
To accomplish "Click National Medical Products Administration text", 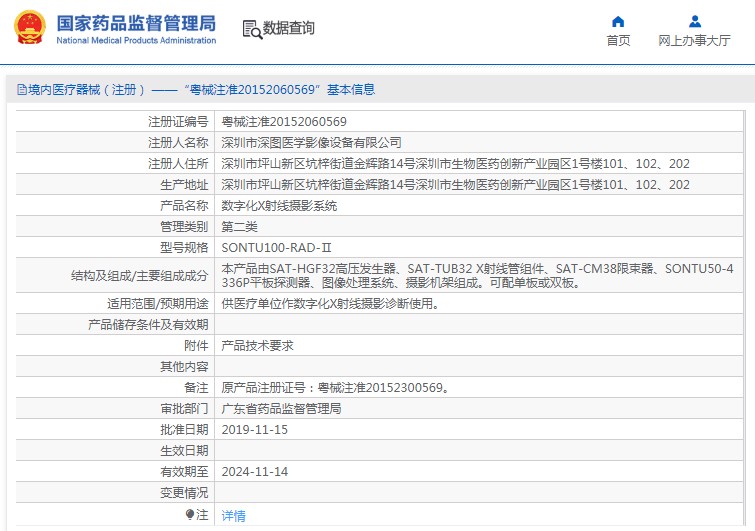I will (136, 40).
